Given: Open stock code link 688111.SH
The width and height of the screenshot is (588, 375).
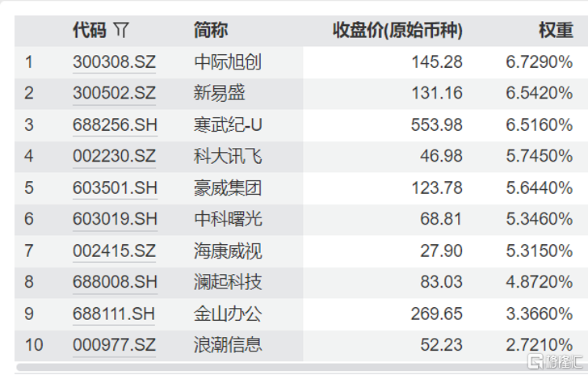Looking at the screenshot, I should 114,314.
